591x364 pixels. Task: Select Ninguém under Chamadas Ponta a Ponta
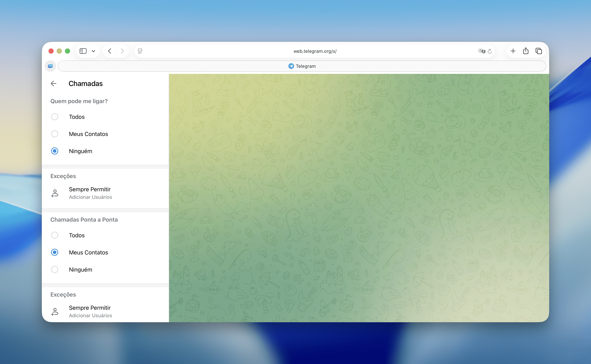(x=55, y=269)
